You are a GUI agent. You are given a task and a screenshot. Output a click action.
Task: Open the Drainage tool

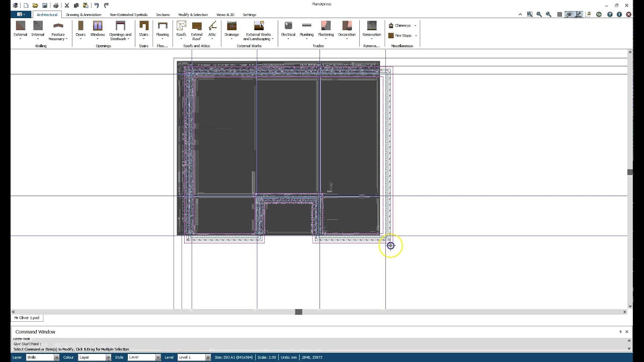[231, 30]
